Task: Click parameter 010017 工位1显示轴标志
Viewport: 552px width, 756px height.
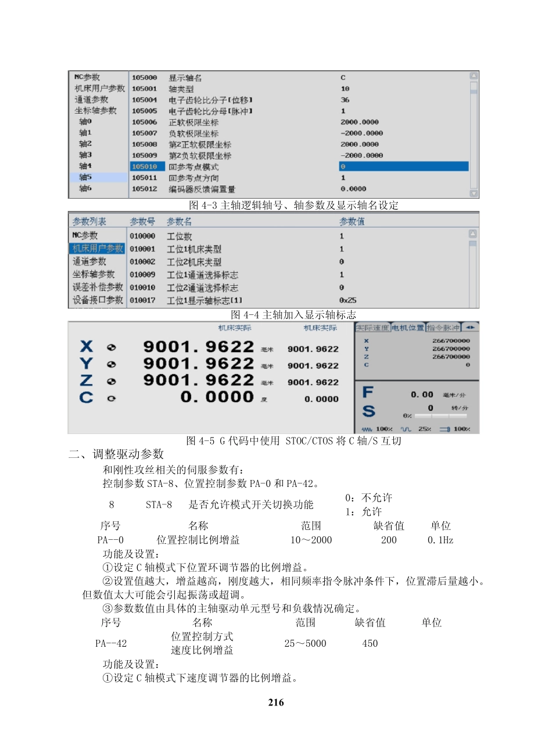Action: 297,300
